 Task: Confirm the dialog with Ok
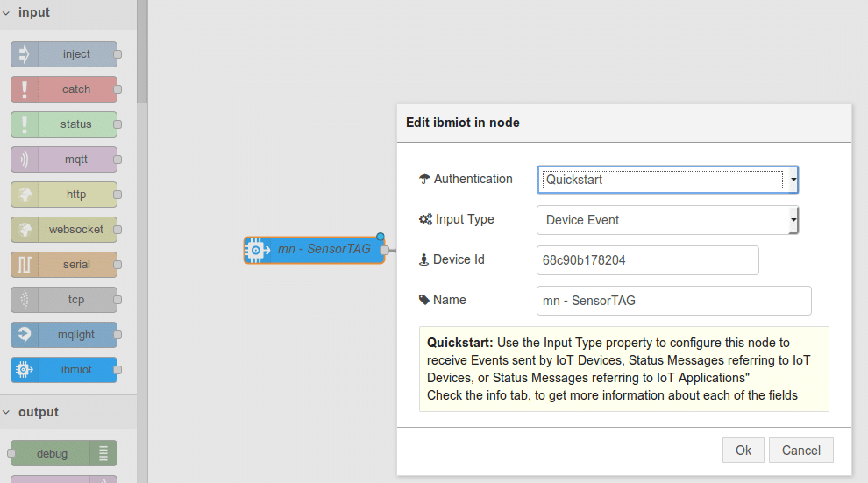[743, 451]
